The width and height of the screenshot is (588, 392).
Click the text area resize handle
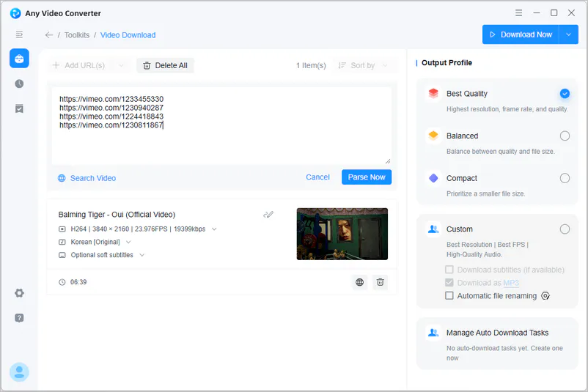(388, 161)
